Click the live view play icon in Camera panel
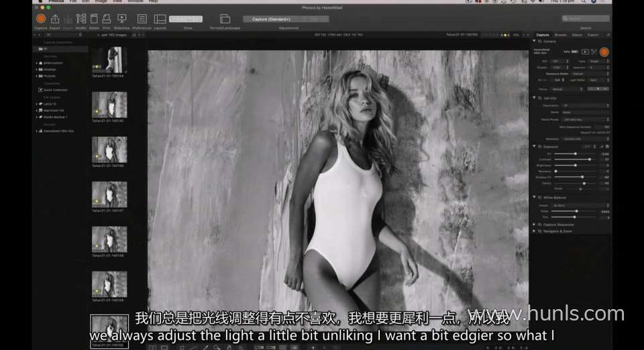644x350 pixels. (585, 52)
